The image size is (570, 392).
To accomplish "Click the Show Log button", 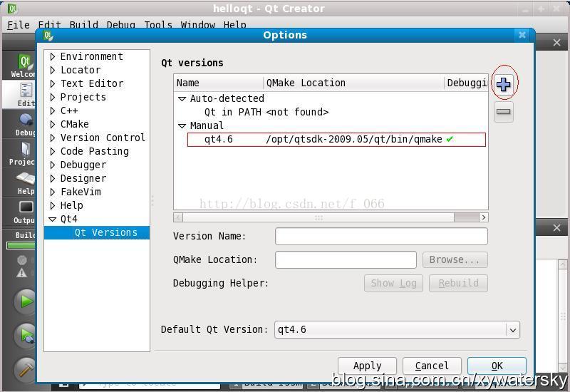I will [393, 283].
